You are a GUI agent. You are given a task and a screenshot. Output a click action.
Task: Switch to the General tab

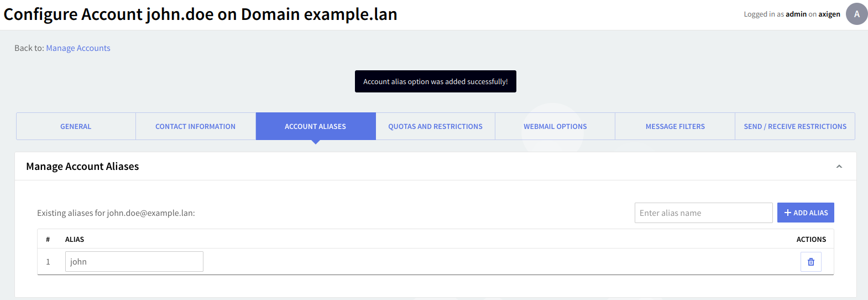click(x=76, y=126)
